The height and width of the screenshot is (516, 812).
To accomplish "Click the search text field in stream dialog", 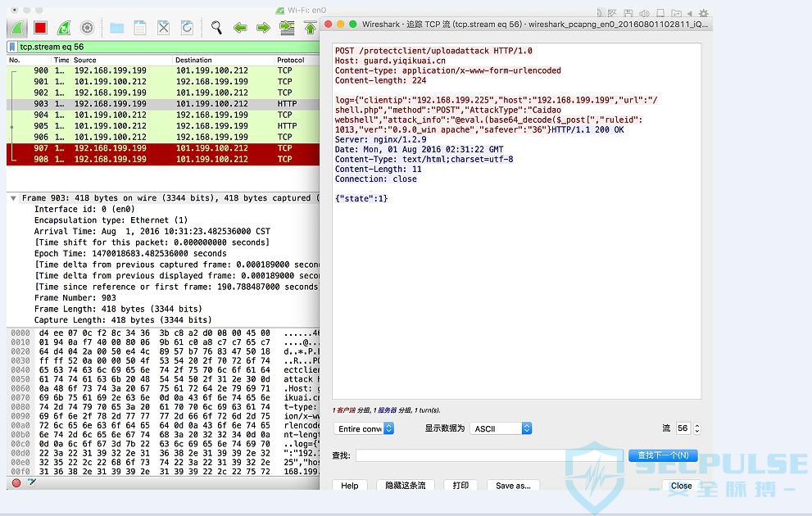I will click(489, 455).
